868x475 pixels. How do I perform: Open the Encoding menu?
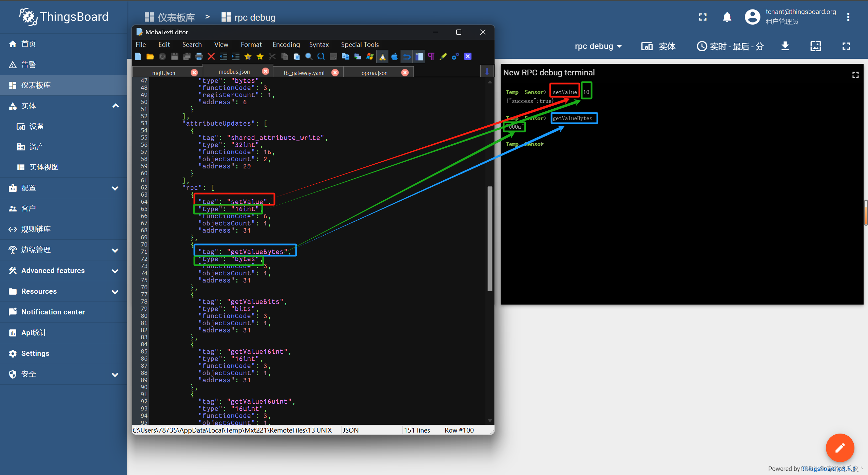[286, 44]
